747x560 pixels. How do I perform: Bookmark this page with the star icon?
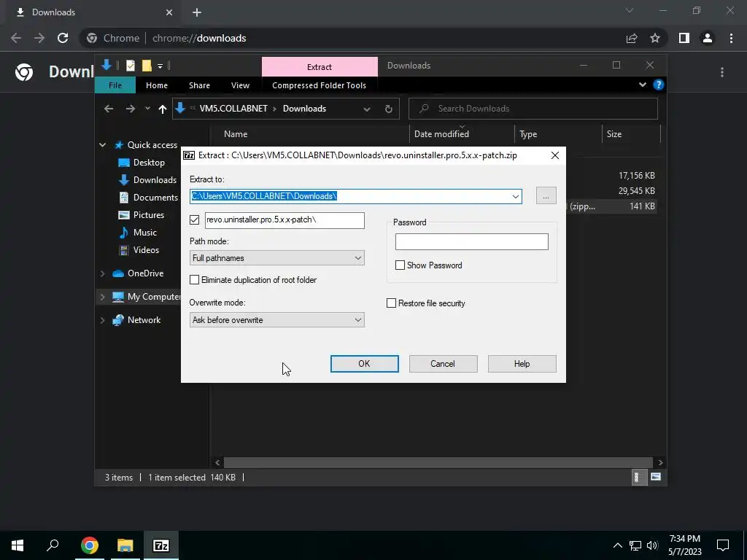655,38
